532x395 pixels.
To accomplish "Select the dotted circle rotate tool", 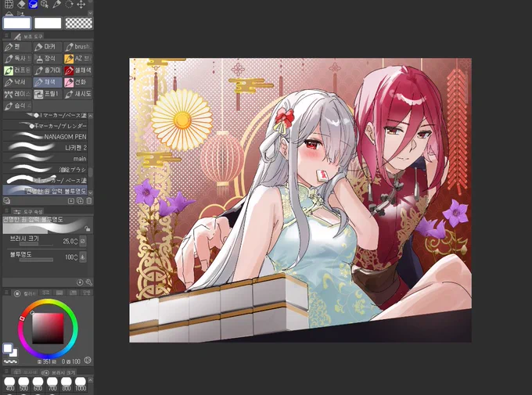I will pyautogui.click(x=69, y=4).
